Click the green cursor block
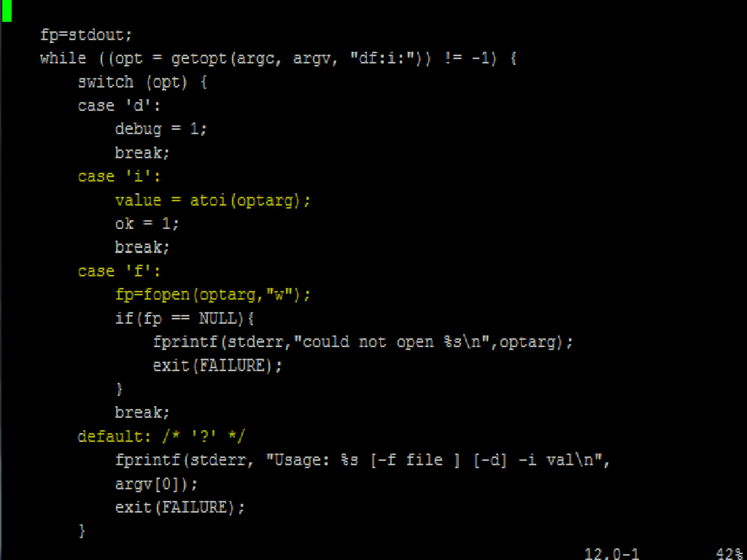Viewport: 747px width, 560px height. click(x=7, y=10)
